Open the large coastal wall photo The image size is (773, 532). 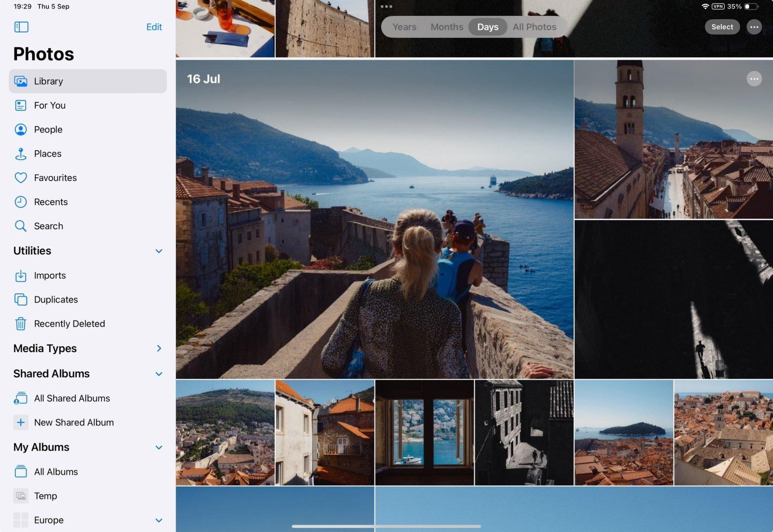[375, 219]
